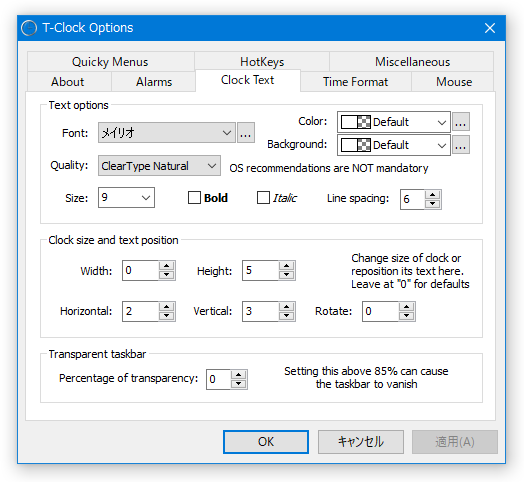This screenshot has height=482, width=524.
Task: Increase Horizontal with up arrow
Action: click(166, 307)
